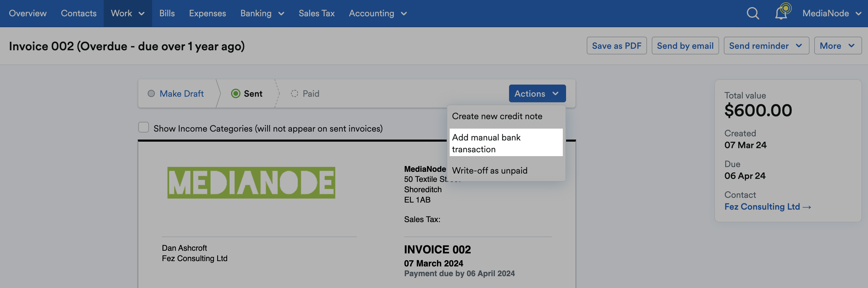Click the Shoreditch address line
The height and width of the screenshot is (288, 868).
(x=422, y=190)
